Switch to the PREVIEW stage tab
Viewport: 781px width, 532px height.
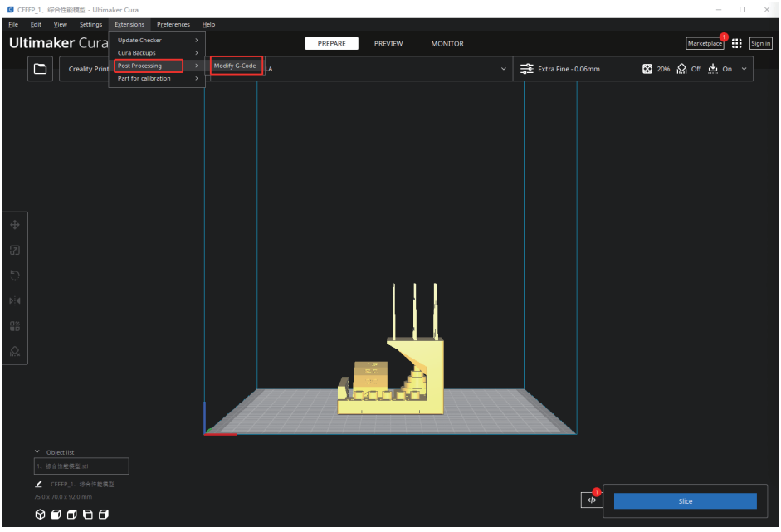tap(388, 44)
